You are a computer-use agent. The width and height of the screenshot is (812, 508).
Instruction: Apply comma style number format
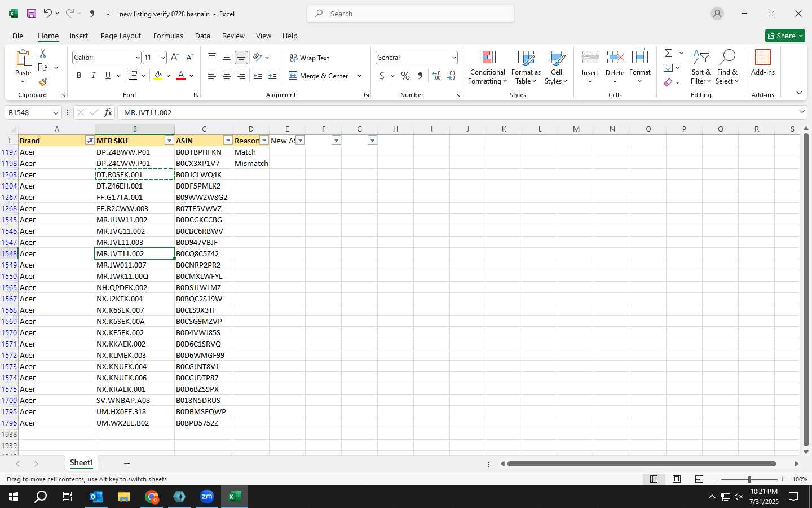tap(420, 76)
